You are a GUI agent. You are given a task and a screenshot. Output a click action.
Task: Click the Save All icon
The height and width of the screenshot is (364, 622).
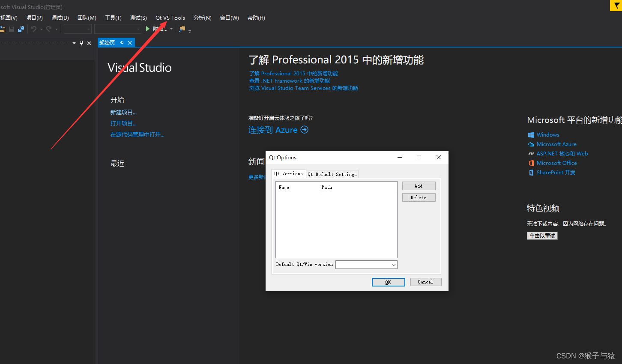(x=21, y=29)
